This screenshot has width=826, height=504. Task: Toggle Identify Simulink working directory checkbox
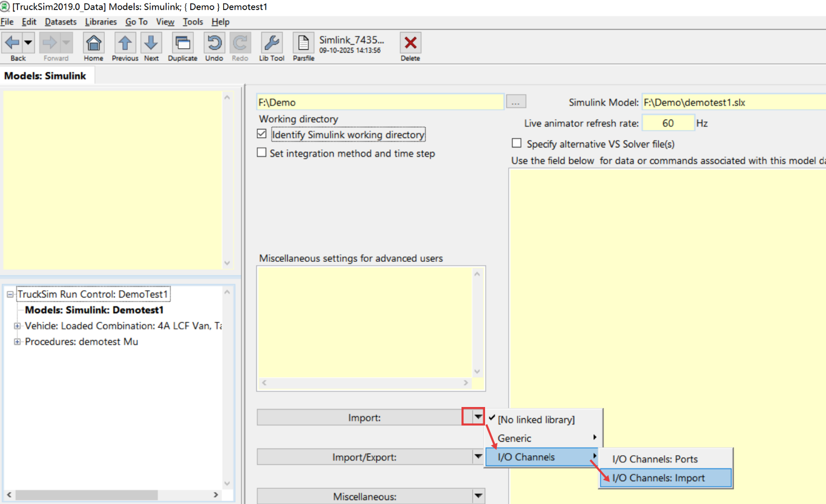pyautogui.click(x=262, y=134)
